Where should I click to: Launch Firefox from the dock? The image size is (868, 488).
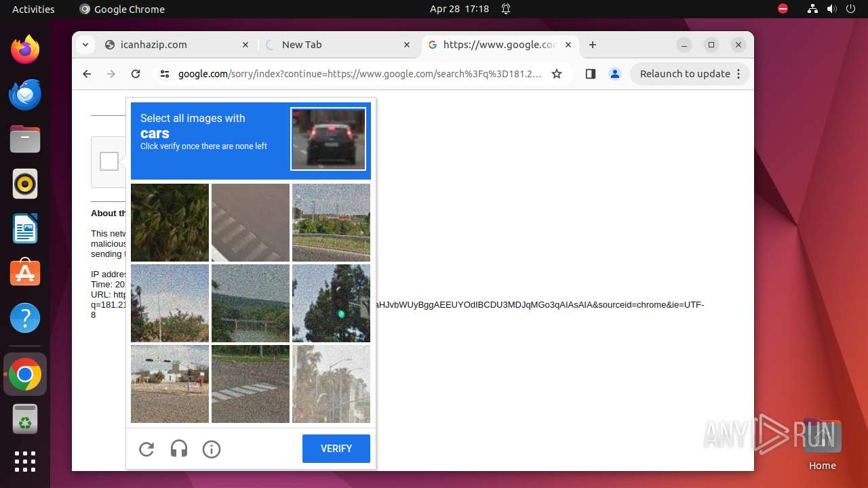(x=25, y=49)
